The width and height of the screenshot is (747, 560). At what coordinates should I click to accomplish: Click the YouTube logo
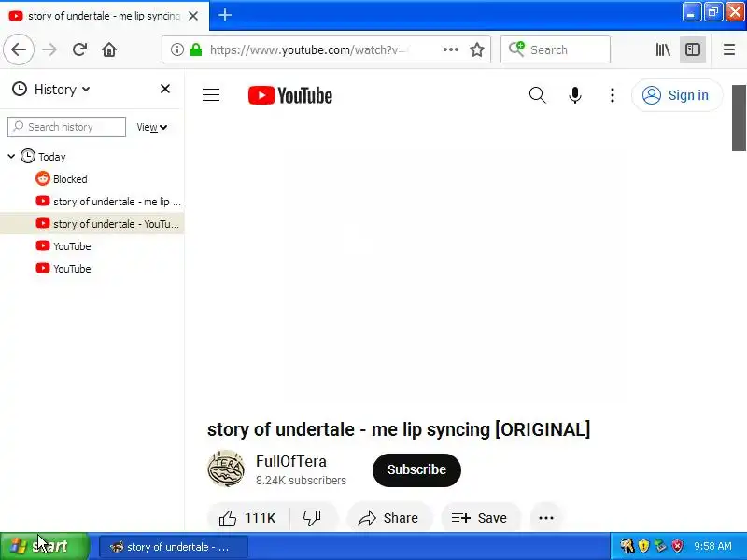coord(290,95)
